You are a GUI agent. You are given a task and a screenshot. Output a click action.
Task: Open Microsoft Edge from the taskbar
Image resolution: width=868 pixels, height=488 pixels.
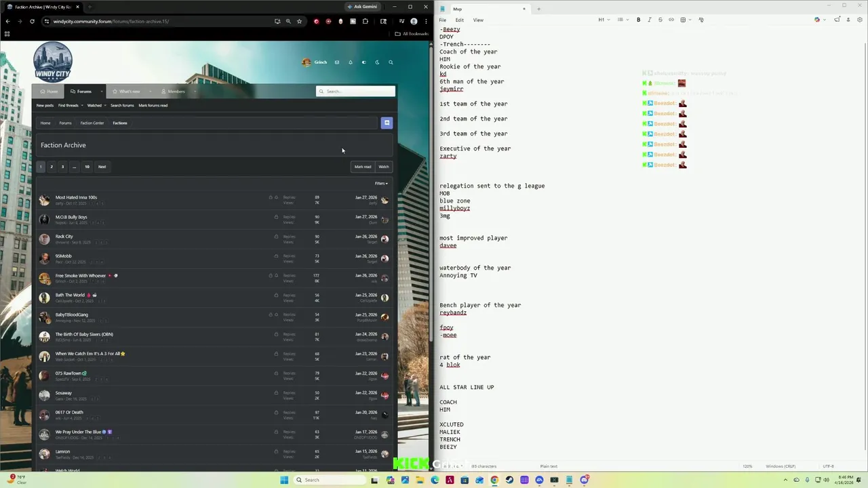(435, 480)
